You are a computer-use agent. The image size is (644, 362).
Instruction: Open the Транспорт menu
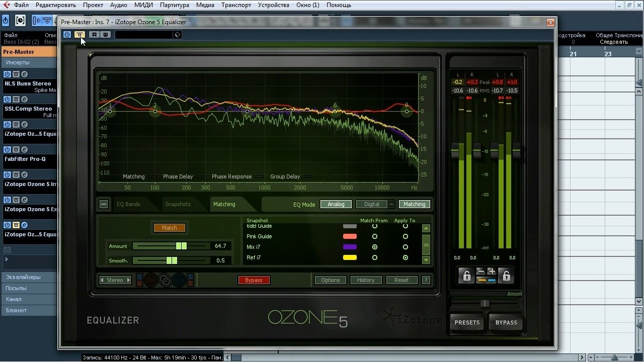[236, 5]
